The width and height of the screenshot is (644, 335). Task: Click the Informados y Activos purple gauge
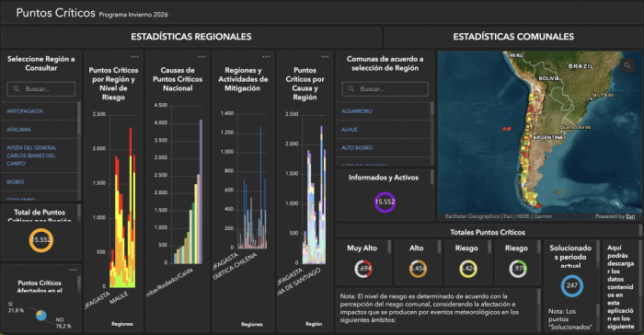point(385,202)
